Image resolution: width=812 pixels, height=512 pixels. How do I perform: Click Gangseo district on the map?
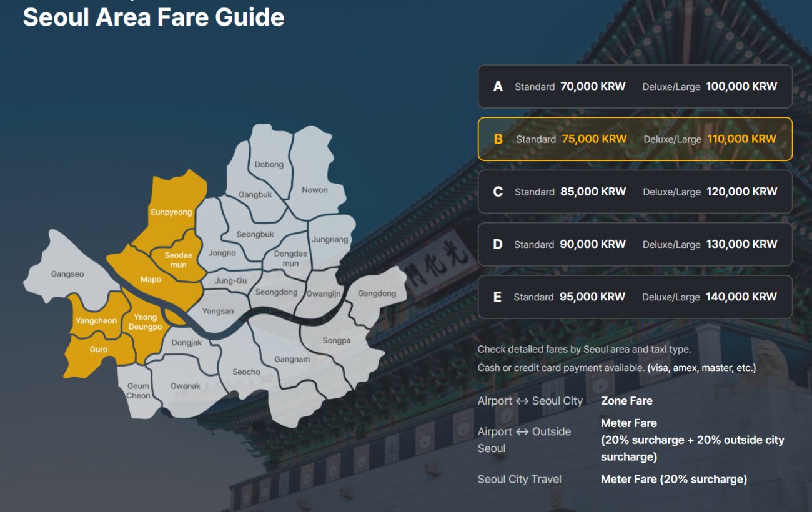[x=67, y=274]
